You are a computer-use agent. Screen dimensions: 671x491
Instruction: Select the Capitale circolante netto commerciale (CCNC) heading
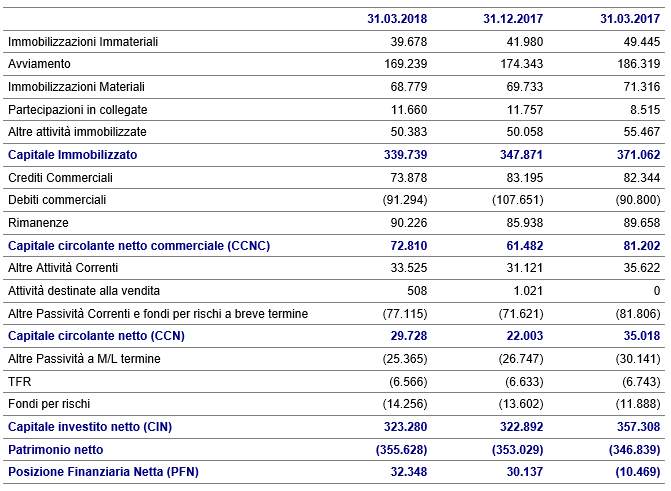point(139,245)
